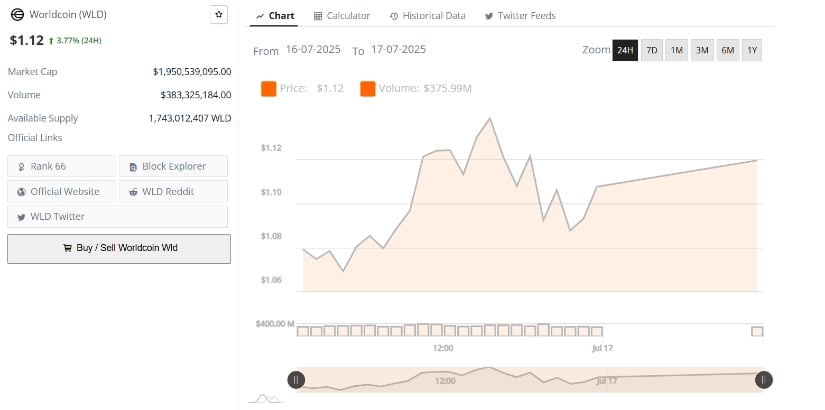
Task: Click the left range navigator handle
Action: 296,380
